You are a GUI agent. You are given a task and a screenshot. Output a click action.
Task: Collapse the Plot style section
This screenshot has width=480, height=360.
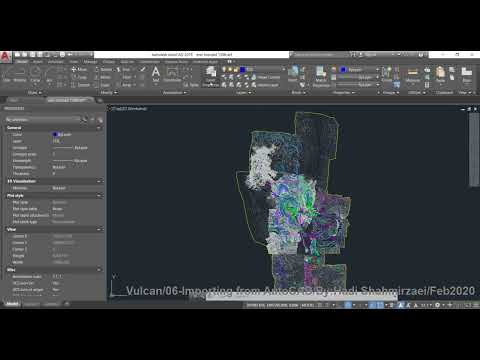[x=99, y=196]
